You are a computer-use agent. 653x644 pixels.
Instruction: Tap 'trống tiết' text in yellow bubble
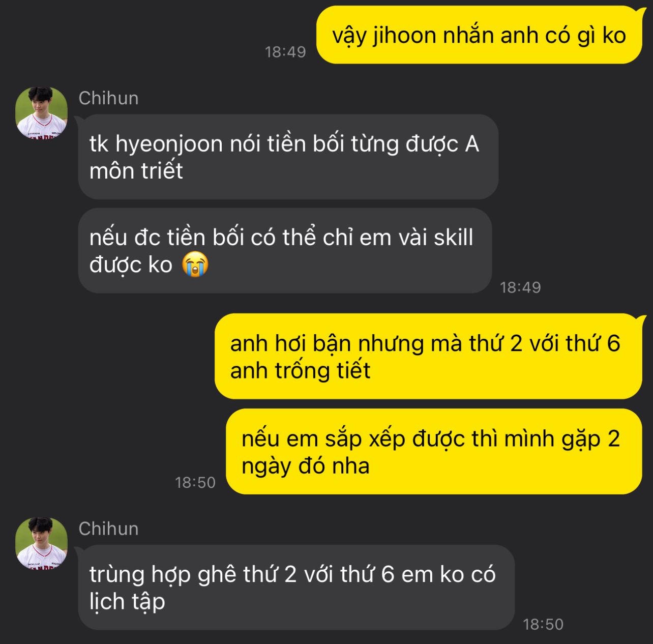(323, 370)
